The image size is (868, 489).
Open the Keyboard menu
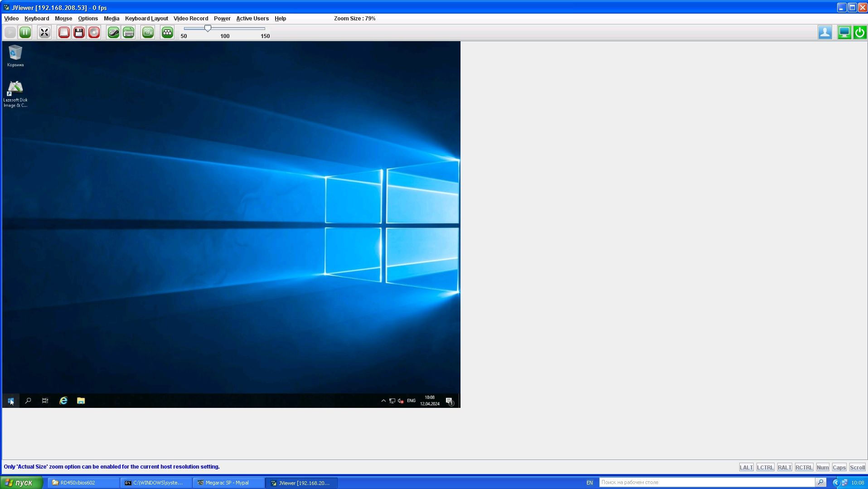(x=37, y=19)
